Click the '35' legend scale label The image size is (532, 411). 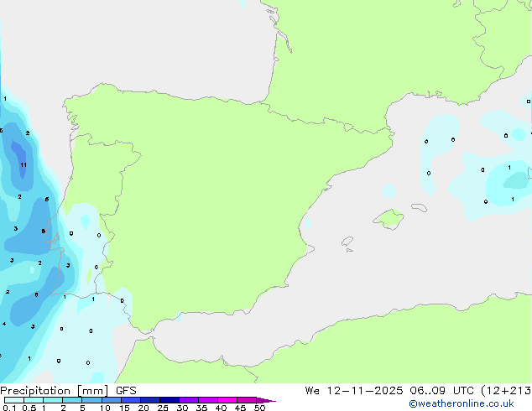tap(201, 408)
